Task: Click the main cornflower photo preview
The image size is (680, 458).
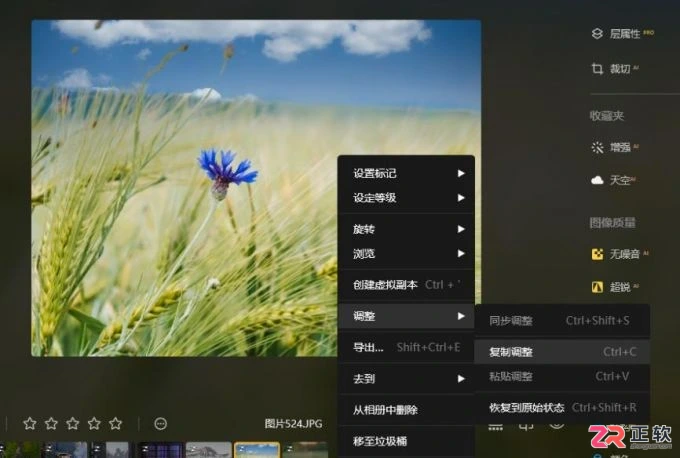Action: pyautogui.click(x=256, y=188)
